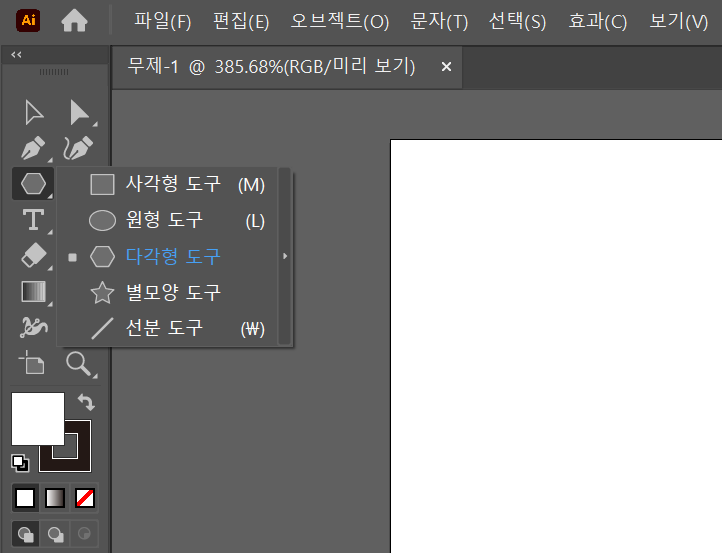Select the Gradient tool
The width and height of the screenshot is (722, 553).
click(34, 291)
